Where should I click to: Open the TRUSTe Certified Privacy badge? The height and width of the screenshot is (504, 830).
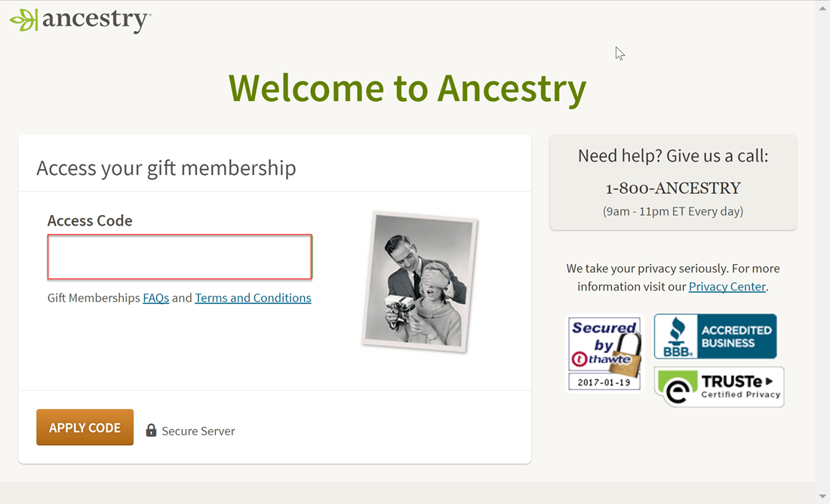(x=719, y=387)
